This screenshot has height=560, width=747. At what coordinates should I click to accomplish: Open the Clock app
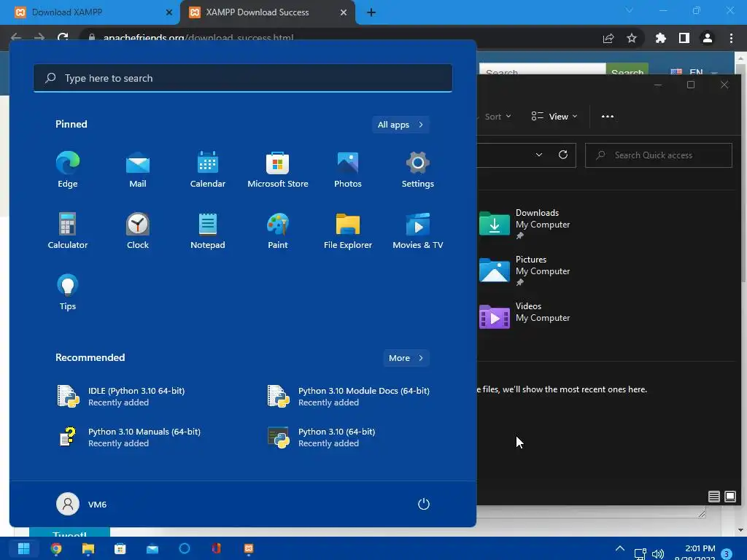coord(138,231)
